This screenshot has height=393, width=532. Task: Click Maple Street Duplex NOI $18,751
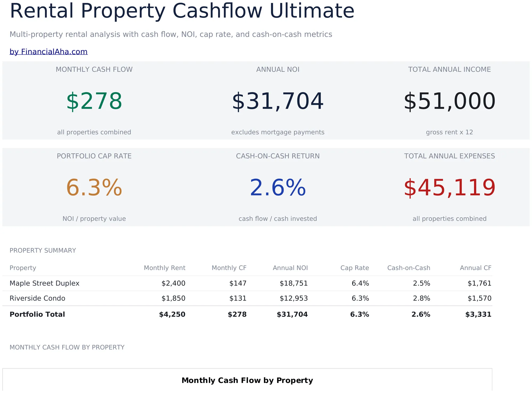tap(294, 283)
